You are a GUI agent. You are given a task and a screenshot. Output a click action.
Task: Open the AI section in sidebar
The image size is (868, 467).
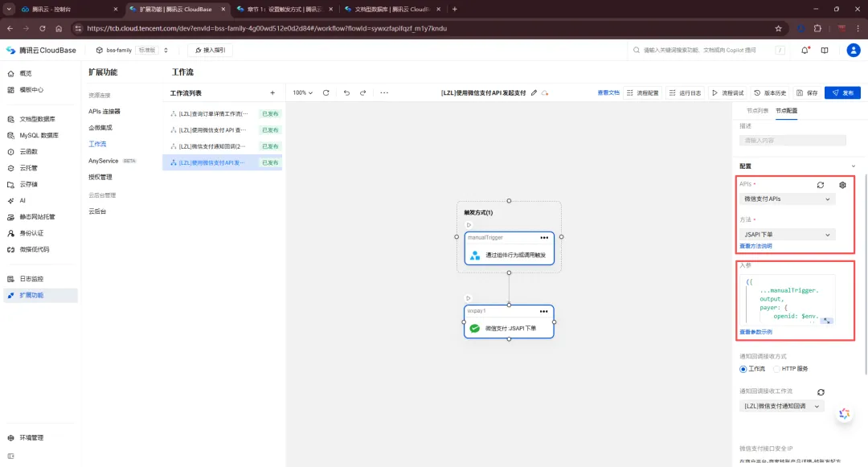point(23,200)
